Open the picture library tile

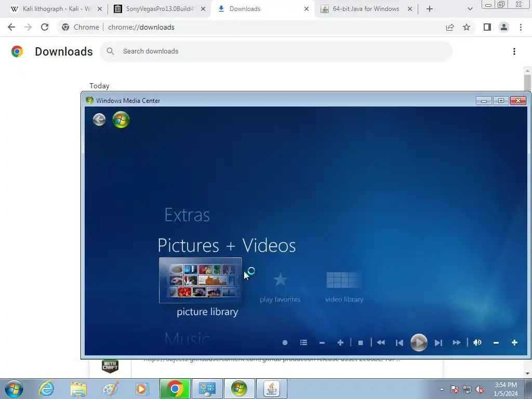click(x=200, y=280)
